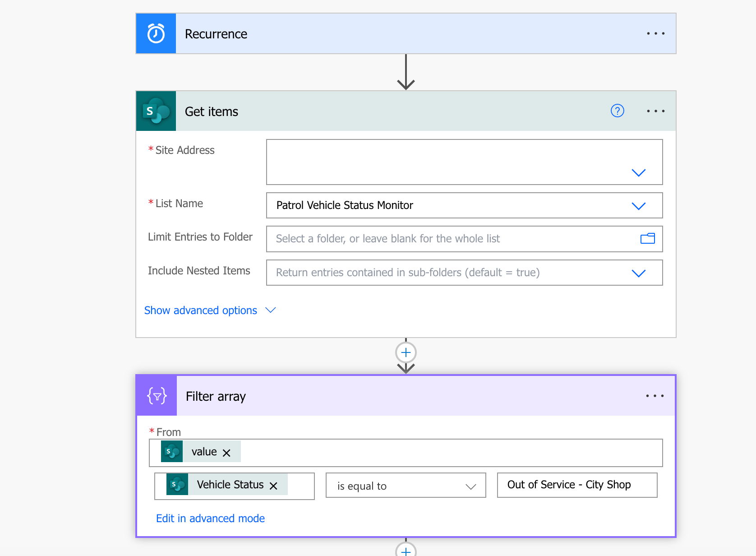Click the Filter array curly-brace filter icon

pyautogui.click(x=156, y=396)
